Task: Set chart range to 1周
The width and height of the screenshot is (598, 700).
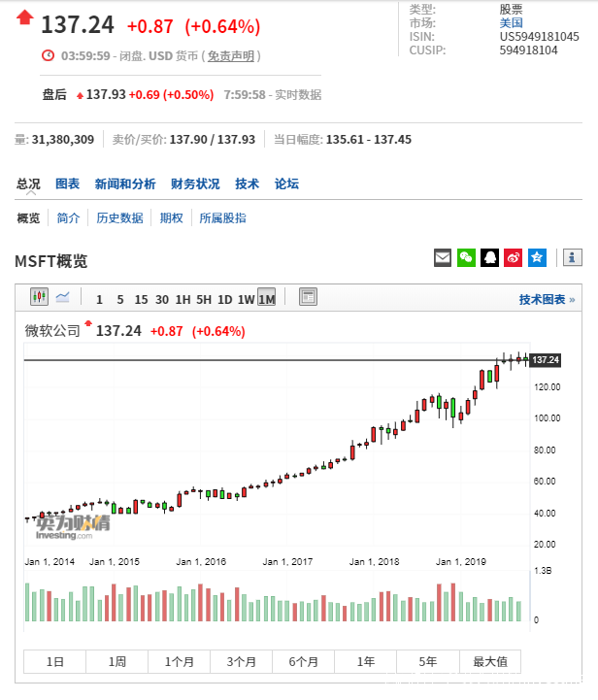Action: (x=116, y=661)
